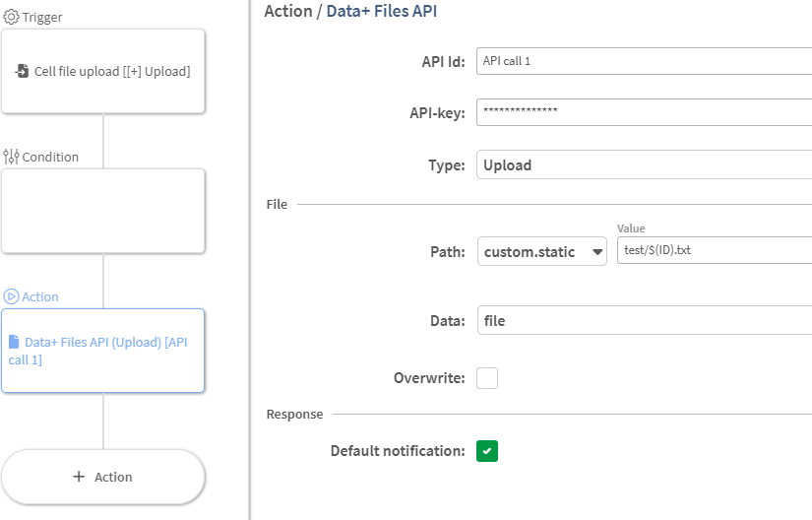Viewport: 812px width, 520px height.
Task: Click the file upload icon in trigger card
Action: tap(22, 72)
